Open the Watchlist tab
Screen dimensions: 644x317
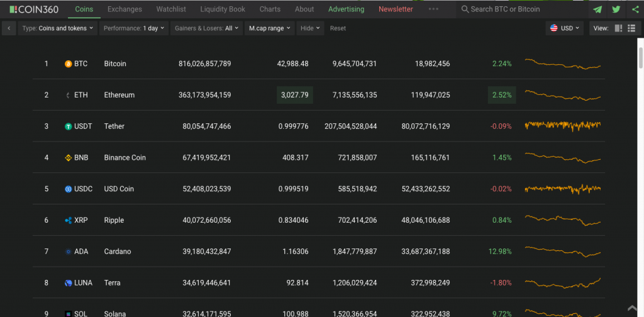[x=171, y=9]
